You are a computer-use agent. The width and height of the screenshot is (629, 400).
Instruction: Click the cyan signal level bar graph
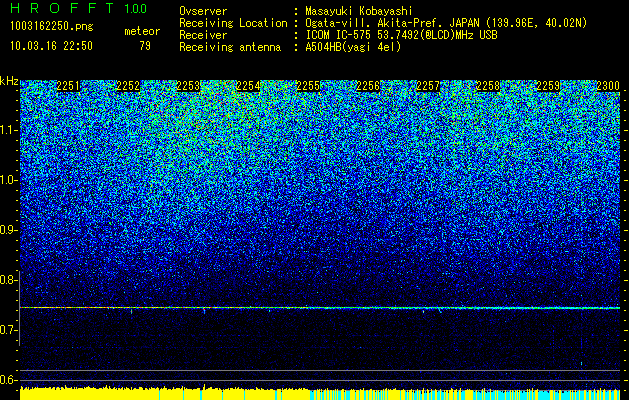click(x=465, y=394)
